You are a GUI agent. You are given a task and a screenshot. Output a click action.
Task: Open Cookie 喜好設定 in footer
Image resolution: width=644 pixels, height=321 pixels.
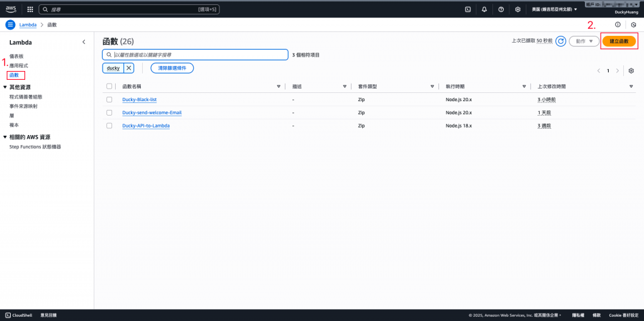(x=624, y=315)
